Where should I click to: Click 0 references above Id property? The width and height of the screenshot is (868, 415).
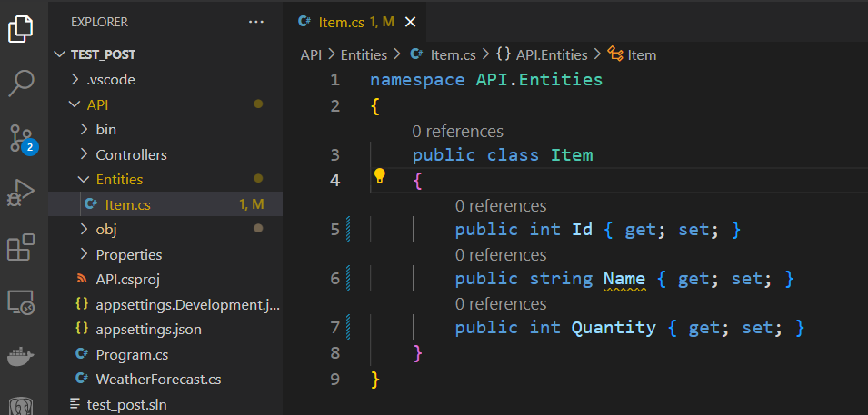(501, 205)
